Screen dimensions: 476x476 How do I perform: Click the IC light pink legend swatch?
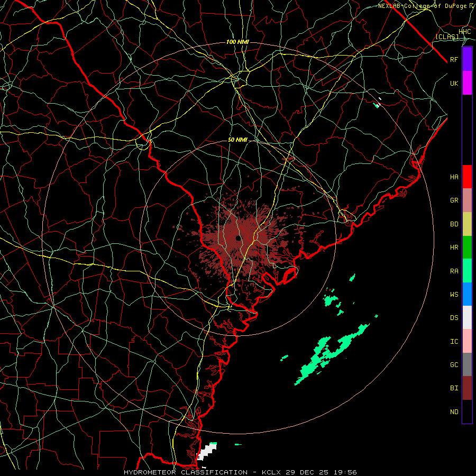coord(467,341)
